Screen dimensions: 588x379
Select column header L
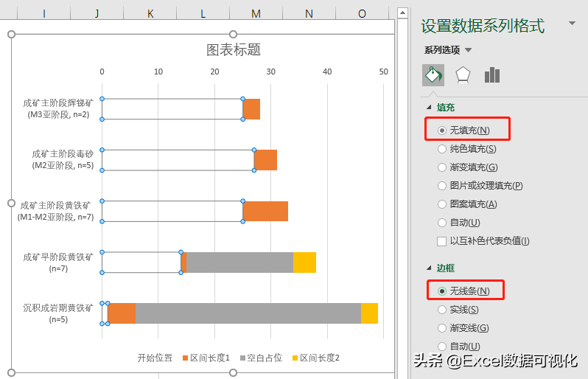(203, 14)
